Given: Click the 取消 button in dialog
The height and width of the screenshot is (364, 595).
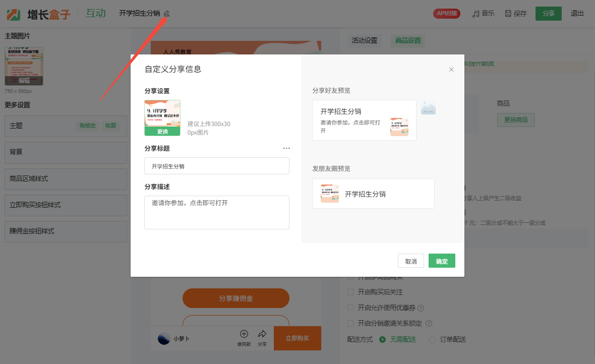Looking at the screenshot, I should point(410,261).
